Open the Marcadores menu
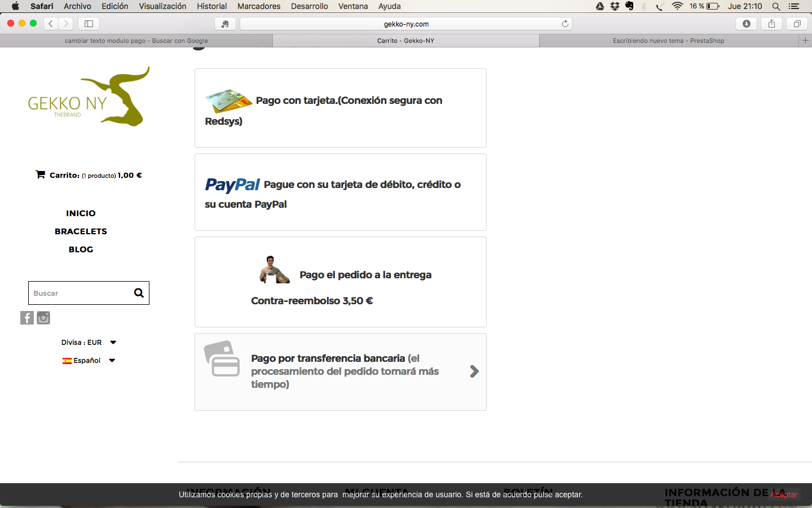812x508 pixels. pos(259,6)
